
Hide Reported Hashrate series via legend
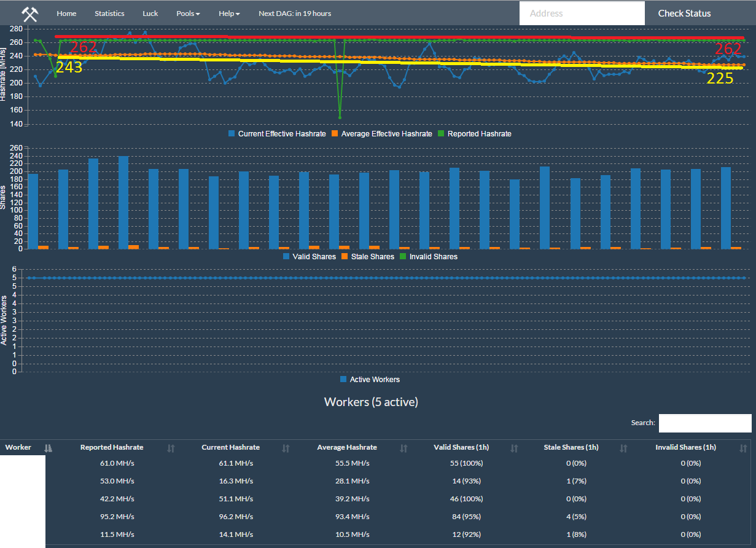[x=473, y=134]
